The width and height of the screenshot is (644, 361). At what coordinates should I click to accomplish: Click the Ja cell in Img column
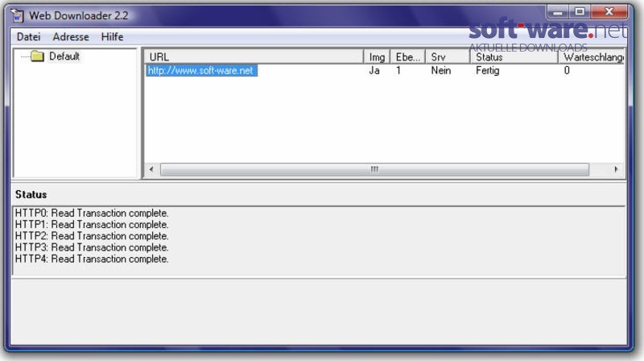click(374, 71)
